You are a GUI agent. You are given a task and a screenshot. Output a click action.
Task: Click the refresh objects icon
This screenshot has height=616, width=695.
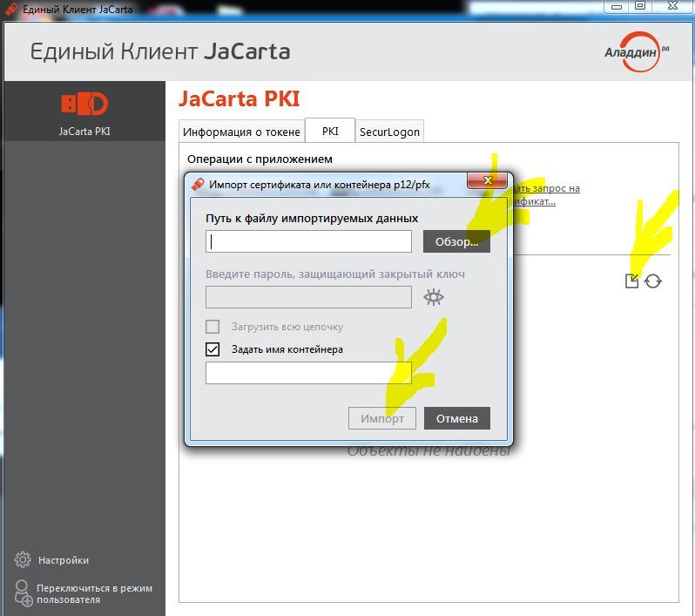653,281
